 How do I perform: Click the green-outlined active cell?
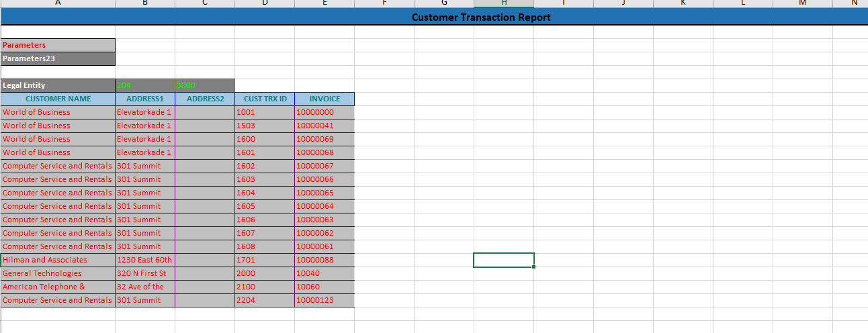pos(504,260)
